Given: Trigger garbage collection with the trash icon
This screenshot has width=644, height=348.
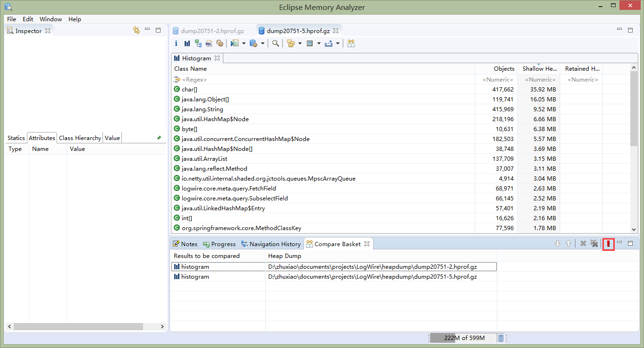Looking at the screenshot, I should point(500,338).
